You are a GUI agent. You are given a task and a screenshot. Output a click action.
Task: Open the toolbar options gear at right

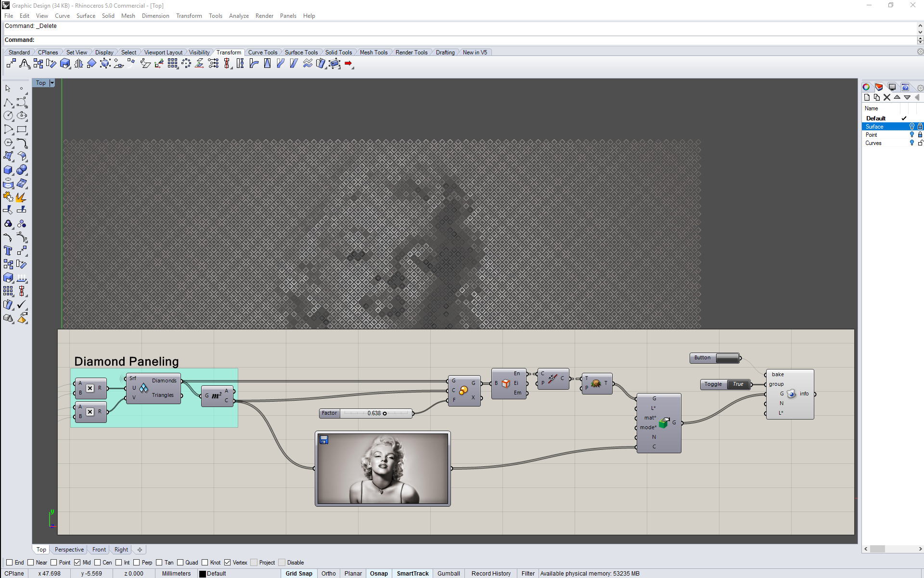tap(920, 52)
